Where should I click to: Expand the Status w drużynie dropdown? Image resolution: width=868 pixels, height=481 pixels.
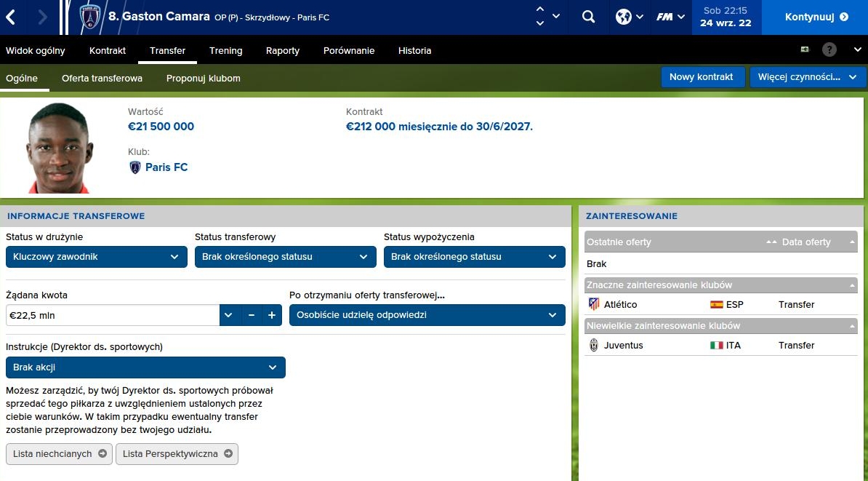click(97, 257)
